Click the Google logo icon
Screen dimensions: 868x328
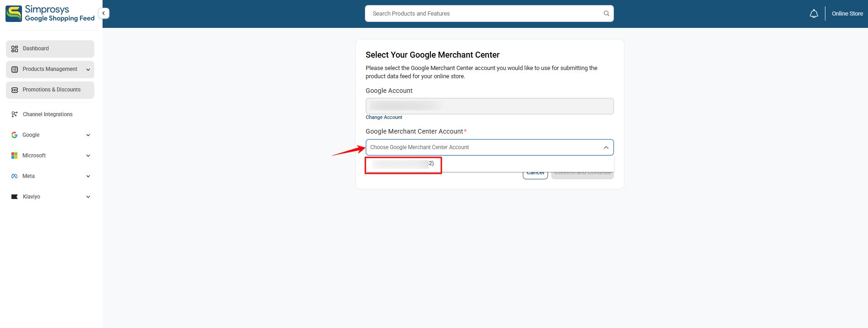(x=15, y=135)
